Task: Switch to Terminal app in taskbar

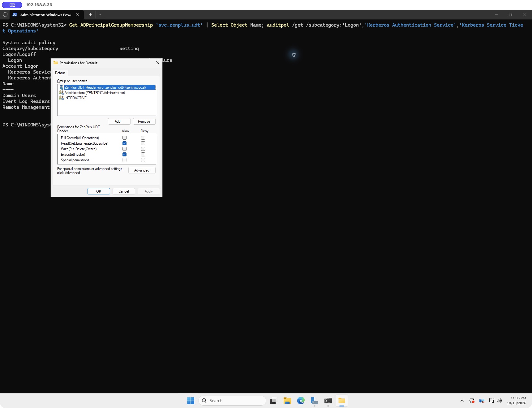Action: [328, 401]
